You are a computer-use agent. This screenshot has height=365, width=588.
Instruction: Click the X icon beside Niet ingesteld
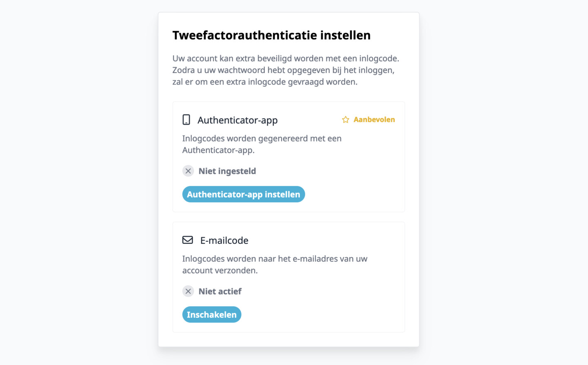(x=188, y=171)
